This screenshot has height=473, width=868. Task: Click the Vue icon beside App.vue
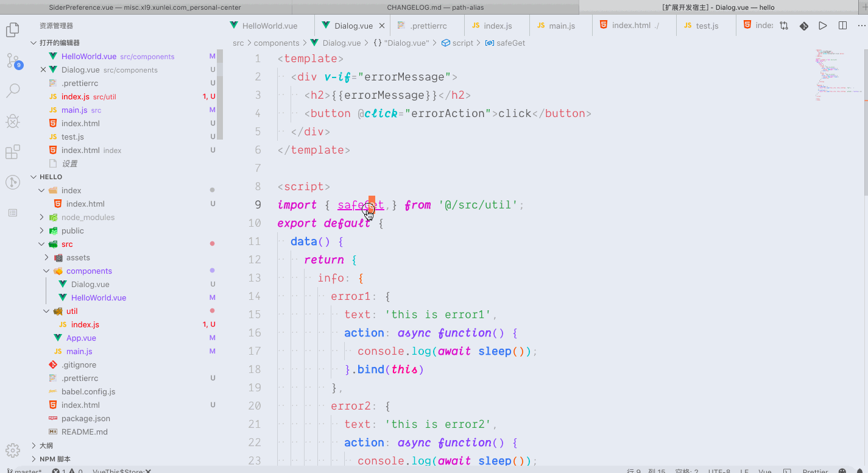pyautogui.click(x=58, y=338)
